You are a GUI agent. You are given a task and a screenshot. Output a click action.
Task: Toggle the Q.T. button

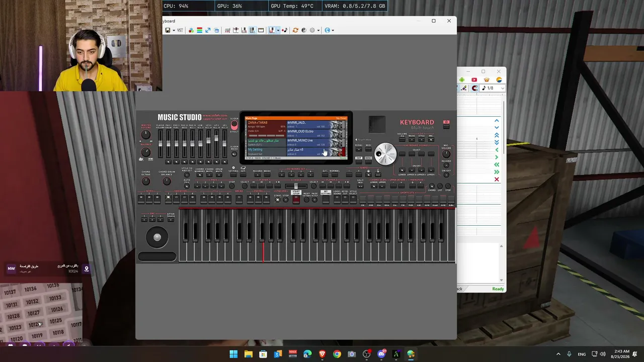tap(325, 175)
